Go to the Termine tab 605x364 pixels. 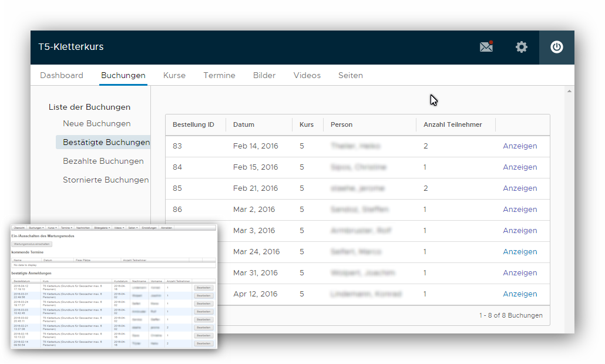(x=219, y=75)
